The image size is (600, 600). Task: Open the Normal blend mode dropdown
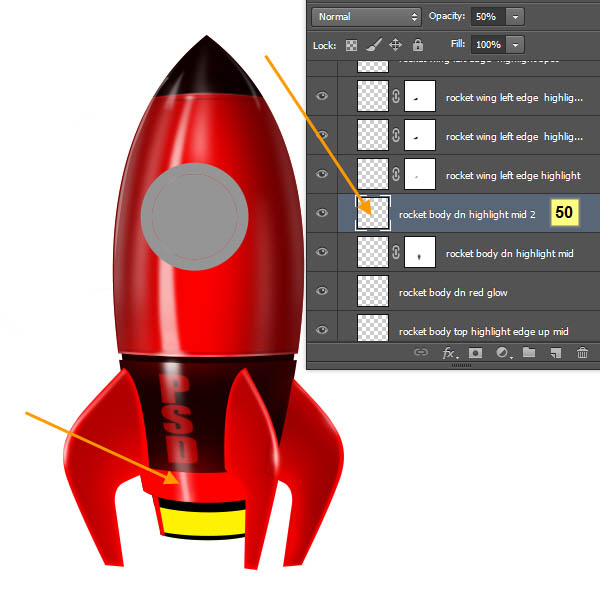(366, 17)
